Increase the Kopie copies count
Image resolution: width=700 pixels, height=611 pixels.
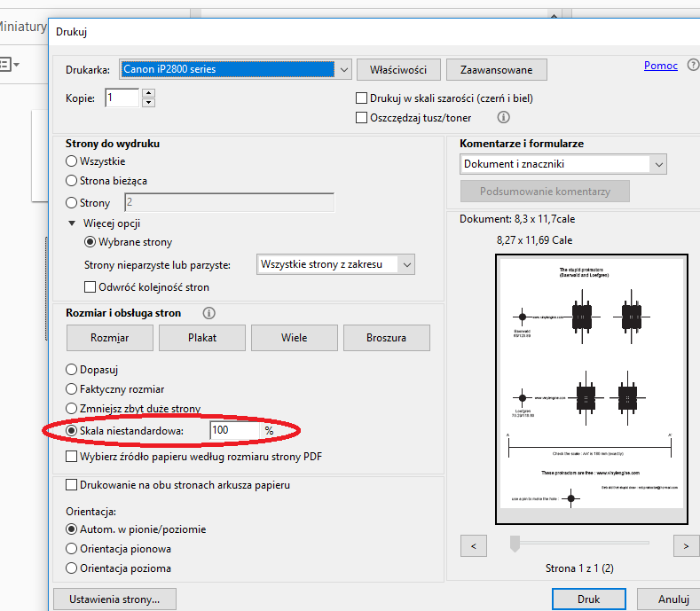tap(148, 93)
